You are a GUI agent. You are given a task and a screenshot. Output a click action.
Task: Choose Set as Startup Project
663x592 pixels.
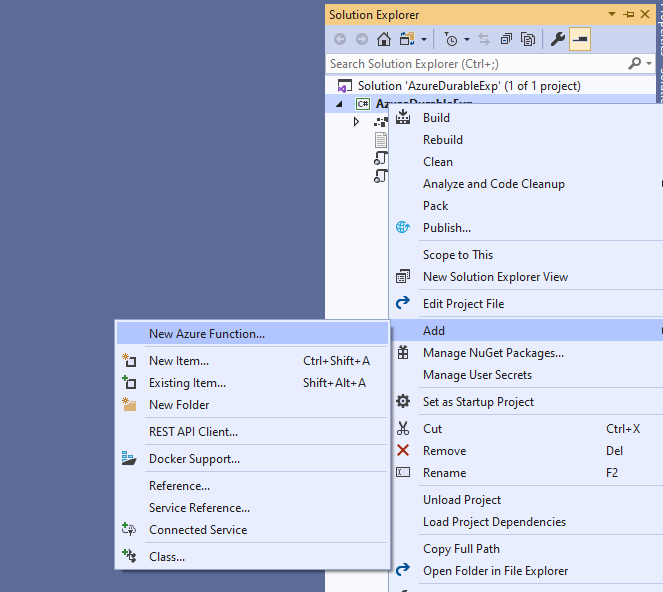[478, 402]
